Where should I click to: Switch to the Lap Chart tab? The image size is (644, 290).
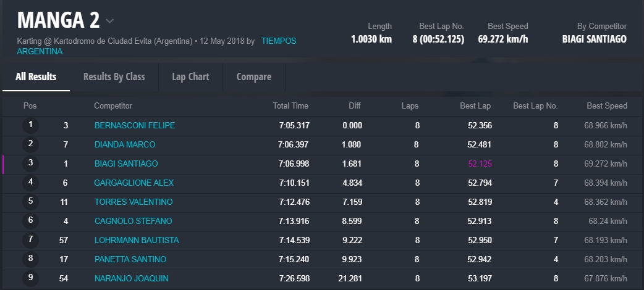click(190, 77)
